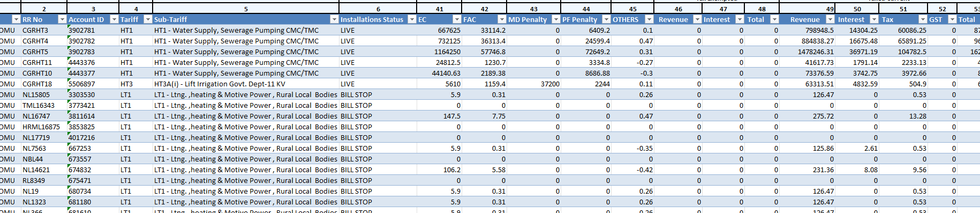Screen dimensions: 980x213
Task: Expand the Tariff column filter arrow
Action: tap(148, 19)
